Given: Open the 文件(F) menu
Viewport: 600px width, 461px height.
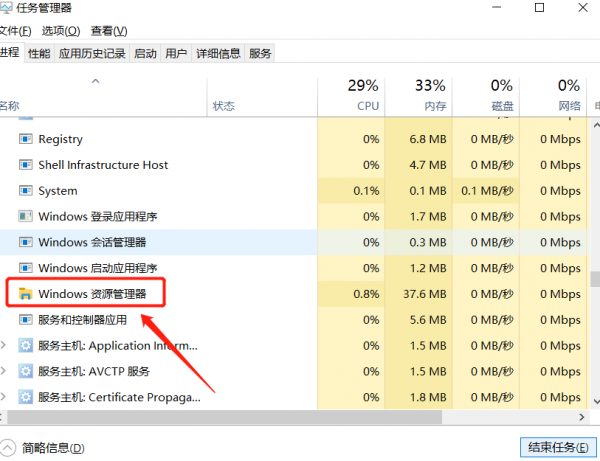Looking at the screenshot, I should point(15,31).
